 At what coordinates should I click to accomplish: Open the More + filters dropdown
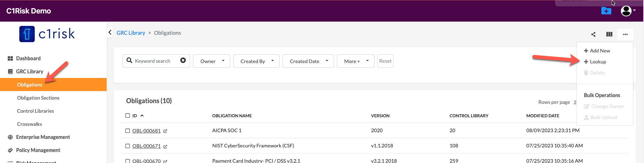click(x=355, y=61)
